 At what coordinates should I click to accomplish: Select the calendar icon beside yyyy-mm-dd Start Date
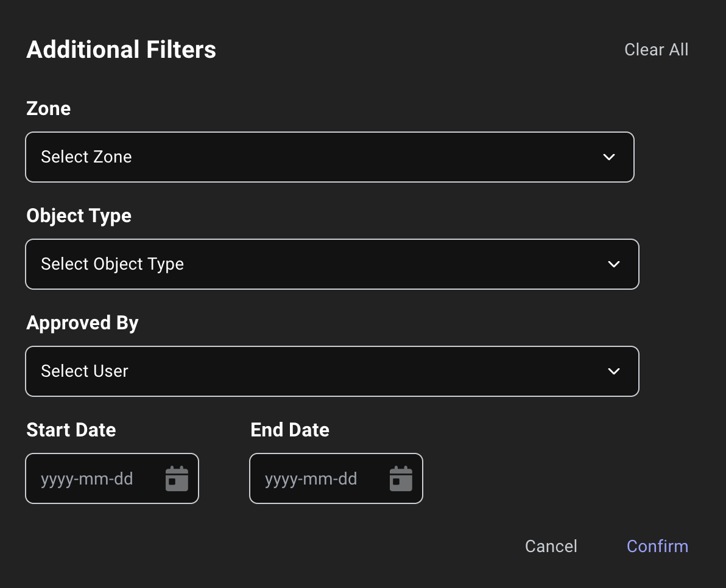177,478
